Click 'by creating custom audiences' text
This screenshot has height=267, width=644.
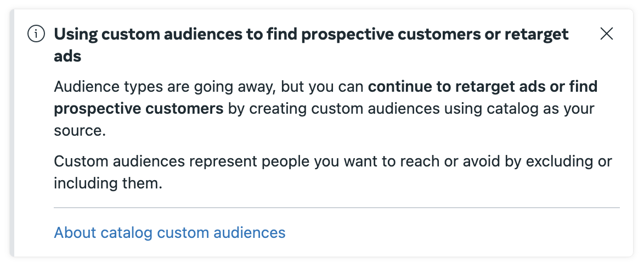[330, 109]
